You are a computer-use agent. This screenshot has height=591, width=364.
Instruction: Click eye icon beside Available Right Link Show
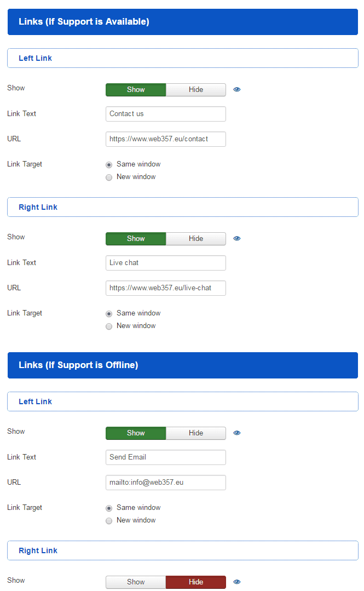point(237,238)
